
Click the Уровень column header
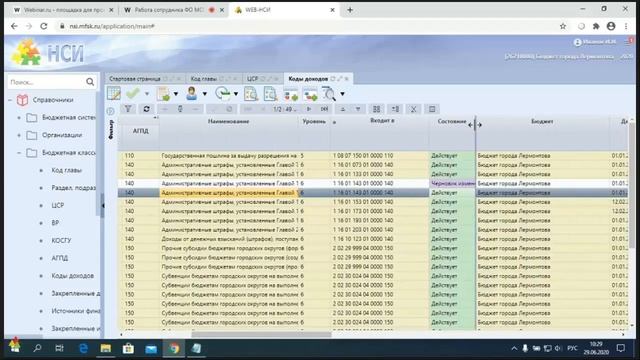(x=314, y=121)
